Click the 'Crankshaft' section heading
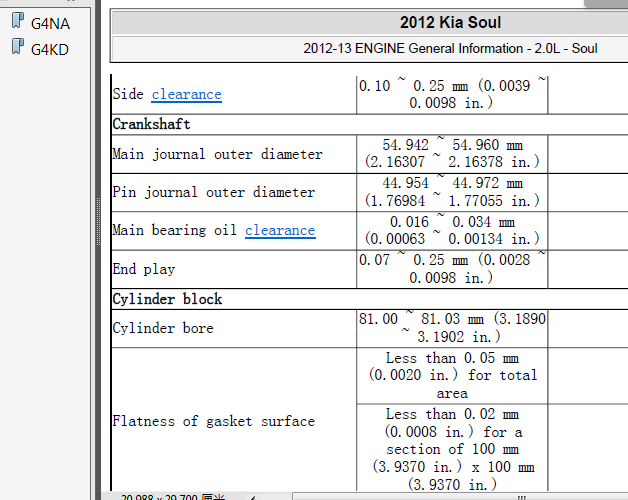Viewport: 628px width, 500px height. pos(151,124)
